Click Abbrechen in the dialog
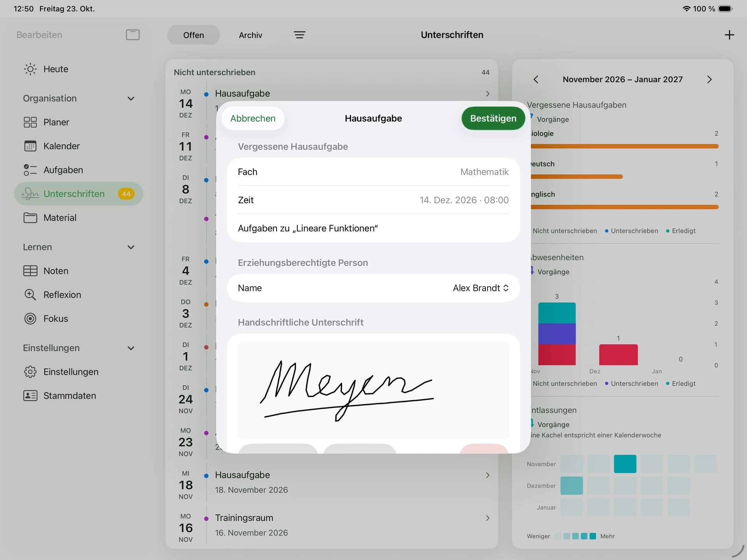This screenshot has width=747, height=560. click(253, 119)
